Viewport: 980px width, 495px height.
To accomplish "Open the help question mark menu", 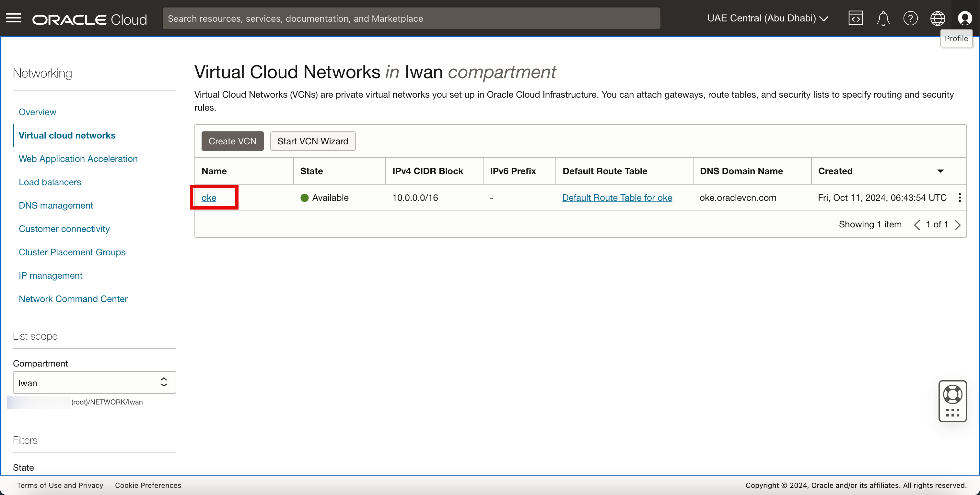I will (x=910, y=18).
